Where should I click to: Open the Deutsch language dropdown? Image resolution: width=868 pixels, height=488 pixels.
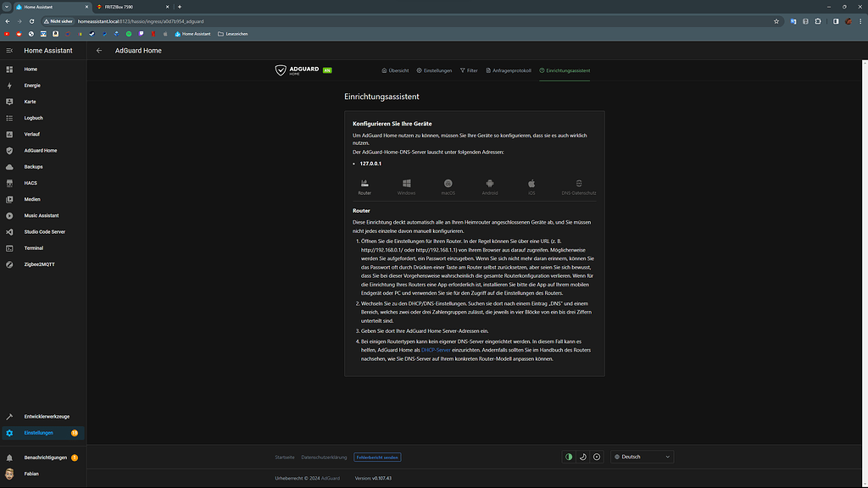pyautogui.click(x=642, y=456)
